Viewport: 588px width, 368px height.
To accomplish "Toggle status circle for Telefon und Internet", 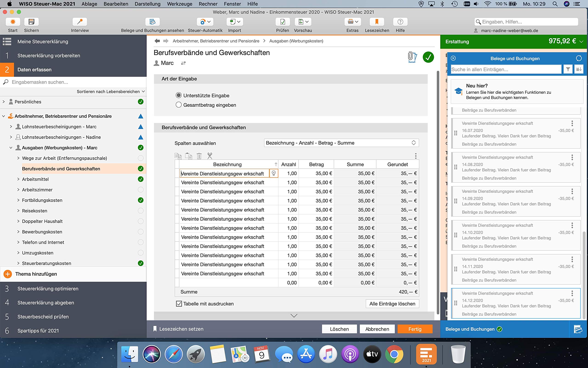I will 140,242.
